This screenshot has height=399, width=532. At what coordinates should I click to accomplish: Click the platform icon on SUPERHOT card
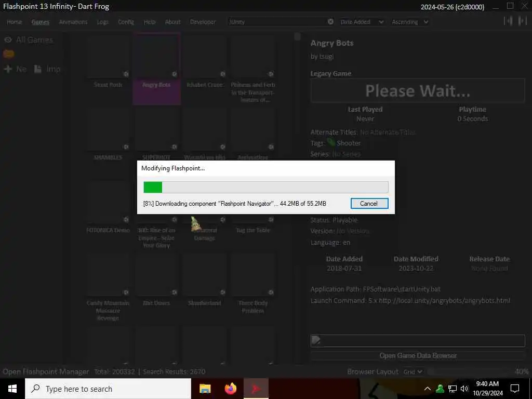tap(175, 147)
